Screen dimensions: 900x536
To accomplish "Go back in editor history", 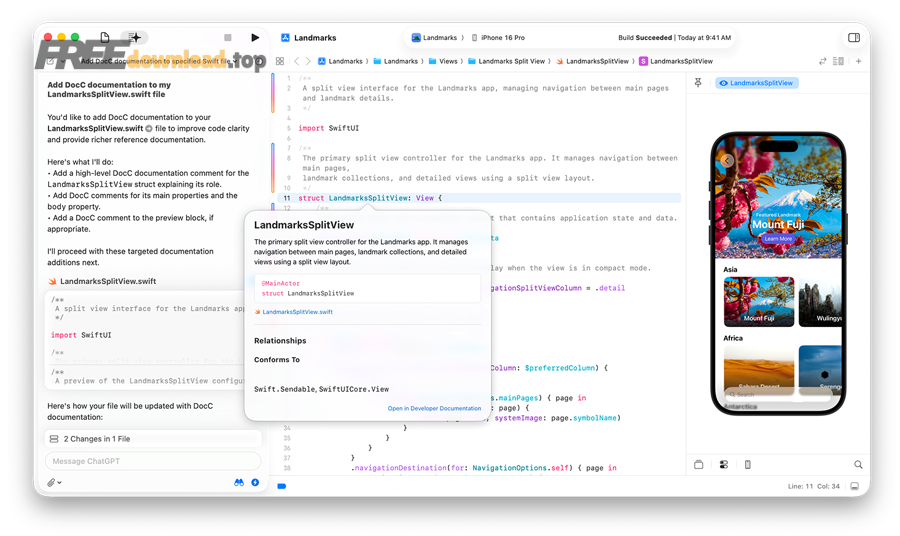I will pos(297,61).
